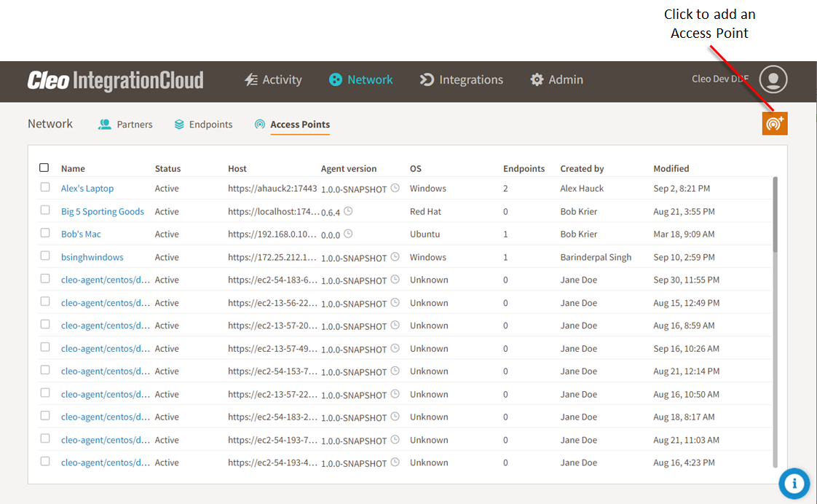Click the clock icon in bsinghwindows row
Screen dimensions: 817x504
pyautogui.click(x=395, y=257)
